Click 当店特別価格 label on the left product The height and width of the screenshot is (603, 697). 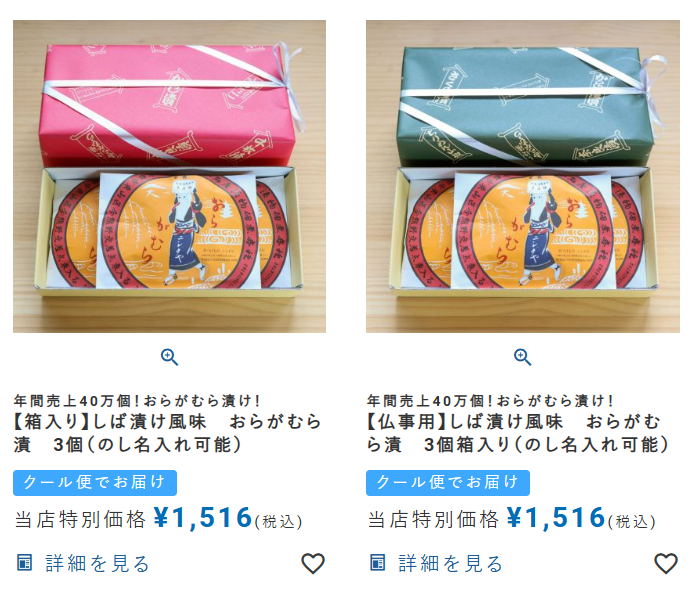pyautogui.click(x=80, y=519)
